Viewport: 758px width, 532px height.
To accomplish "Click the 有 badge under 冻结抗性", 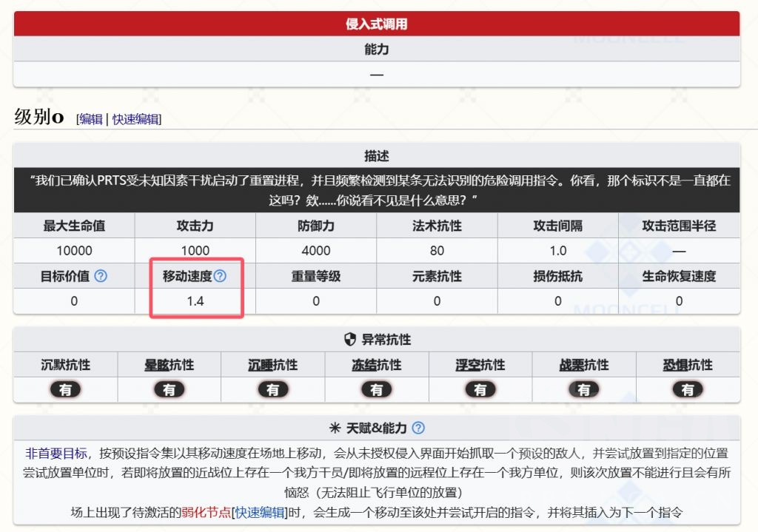I will (376, 388).
